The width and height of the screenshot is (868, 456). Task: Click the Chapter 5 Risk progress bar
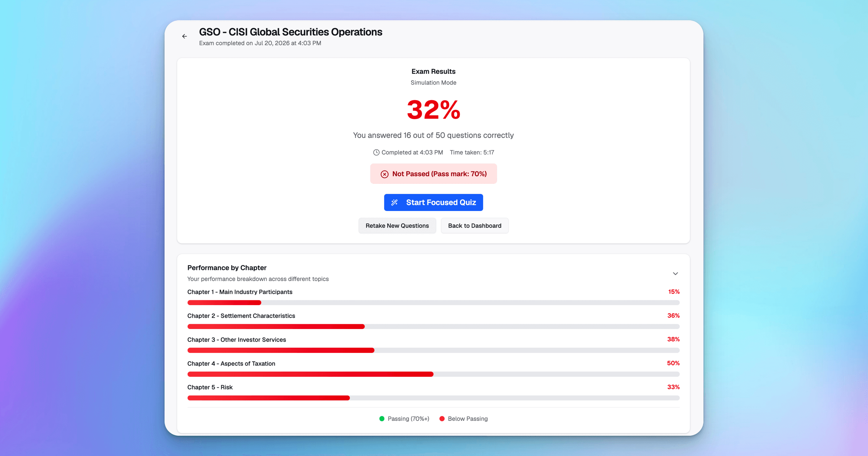(433, 398)
